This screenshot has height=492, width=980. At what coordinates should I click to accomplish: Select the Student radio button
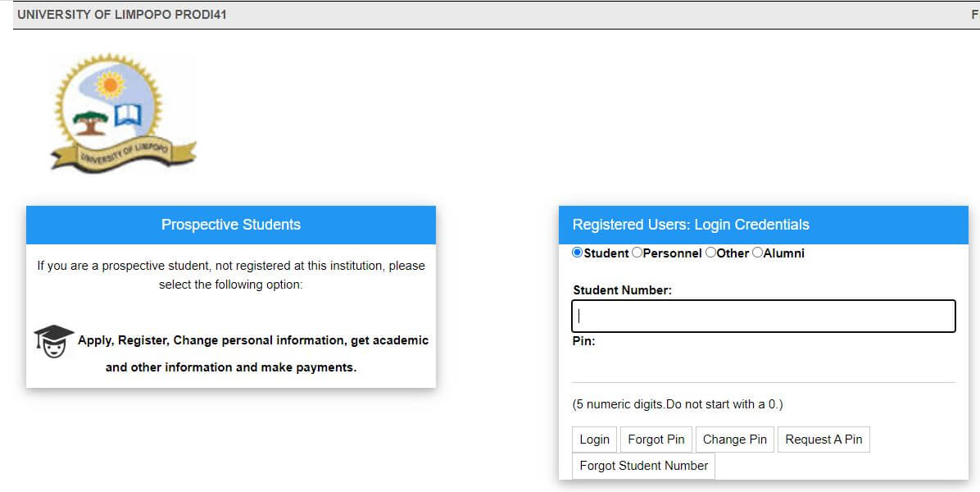click(578, 253)
